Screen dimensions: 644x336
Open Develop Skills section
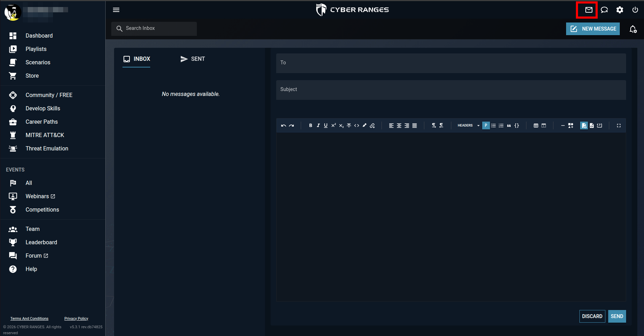click(42, 109)
